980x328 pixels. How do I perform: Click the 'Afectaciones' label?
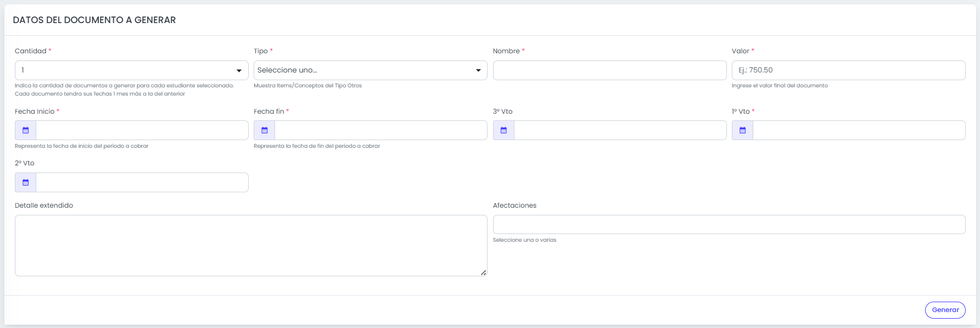(514, 205)
